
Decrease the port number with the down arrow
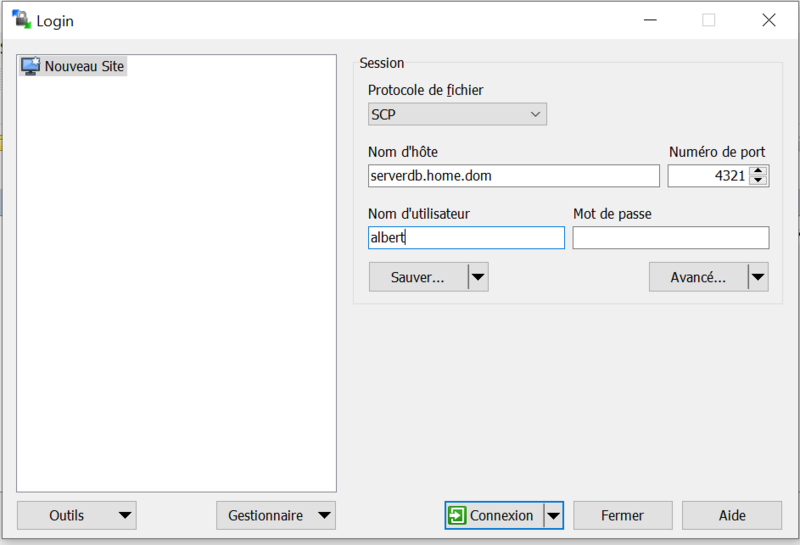[759, 181]
